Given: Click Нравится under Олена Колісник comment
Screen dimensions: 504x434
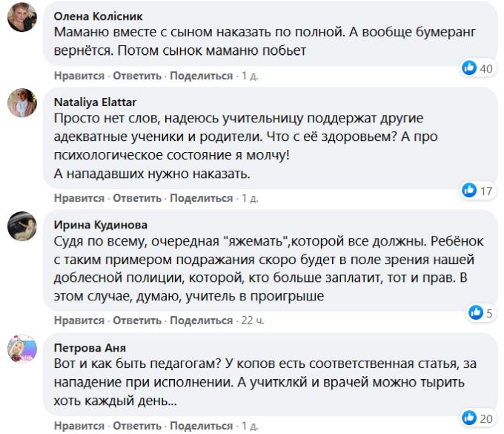Looking at the screenshot, I should point(79,76).
